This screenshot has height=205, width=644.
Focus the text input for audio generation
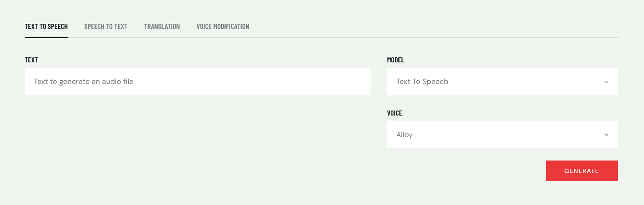[x=198, y=82]
